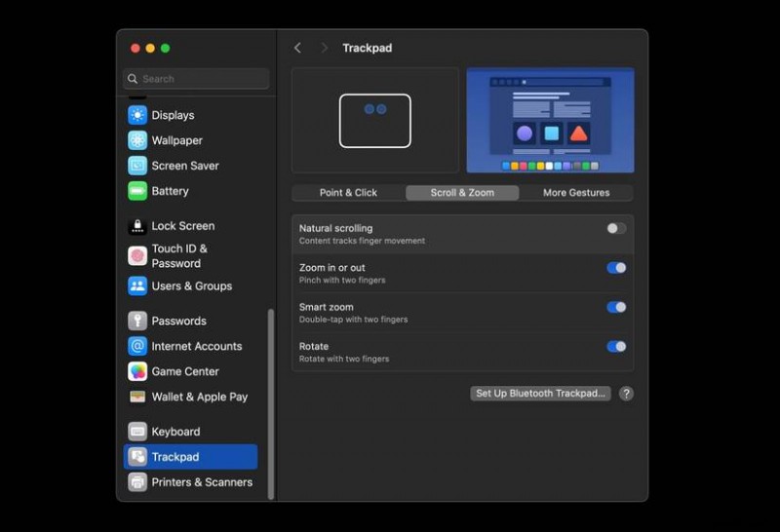780x532 pixels.
Task: Click the sidebar vertical scrollbar
Action: tap(271, 403)
